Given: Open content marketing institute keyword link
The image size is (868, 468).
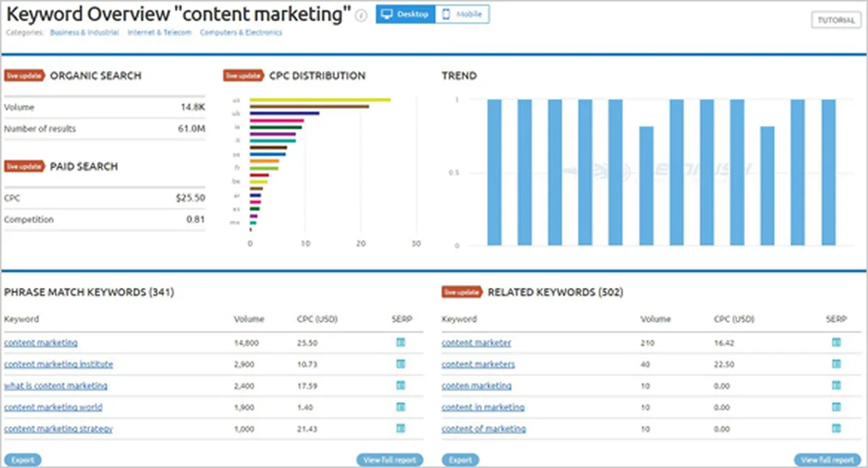Looking at the screenshot, I should tap(59, 364).
